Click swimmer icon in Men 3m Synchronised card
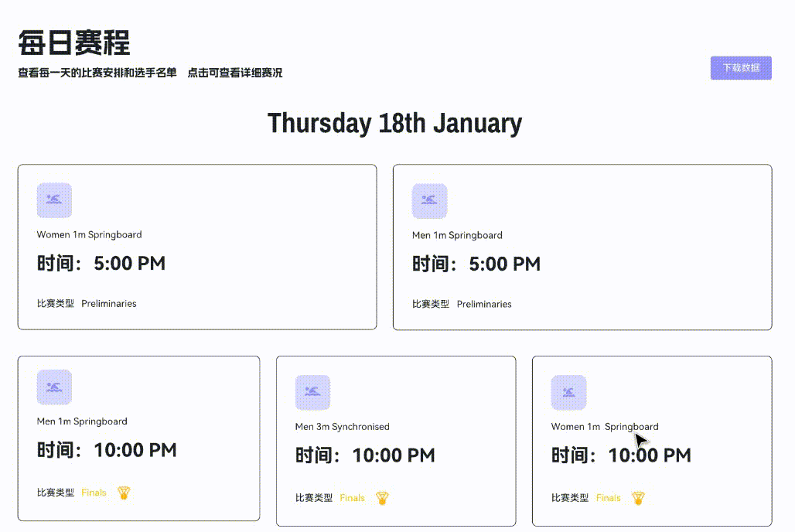Image resolution: width=795 pixels, height=532 pixels. [x=312, y=393]
